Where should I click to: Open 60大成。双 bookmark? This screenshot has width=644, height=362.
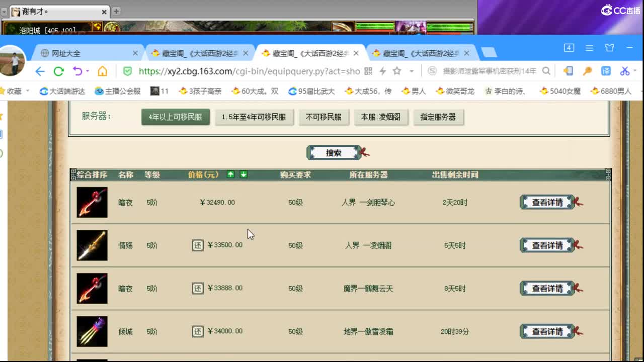255,92
